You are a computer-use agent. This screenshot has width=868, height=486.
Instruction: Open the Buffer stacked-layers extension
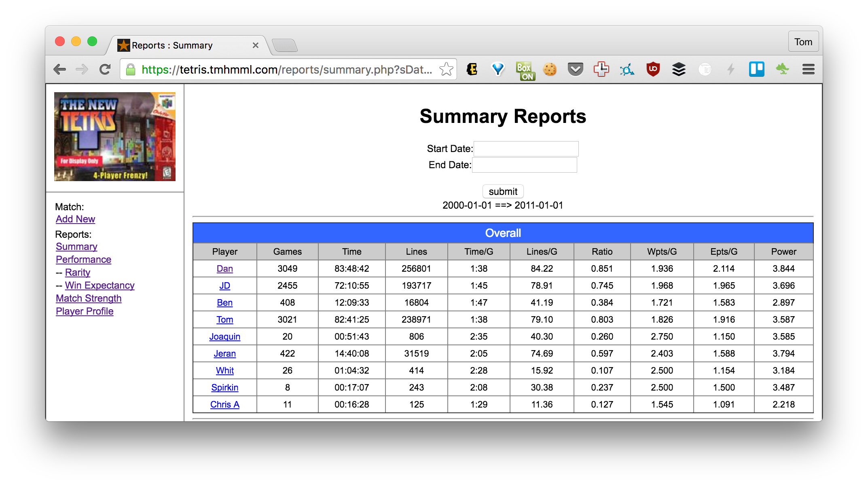click(679, 70)
